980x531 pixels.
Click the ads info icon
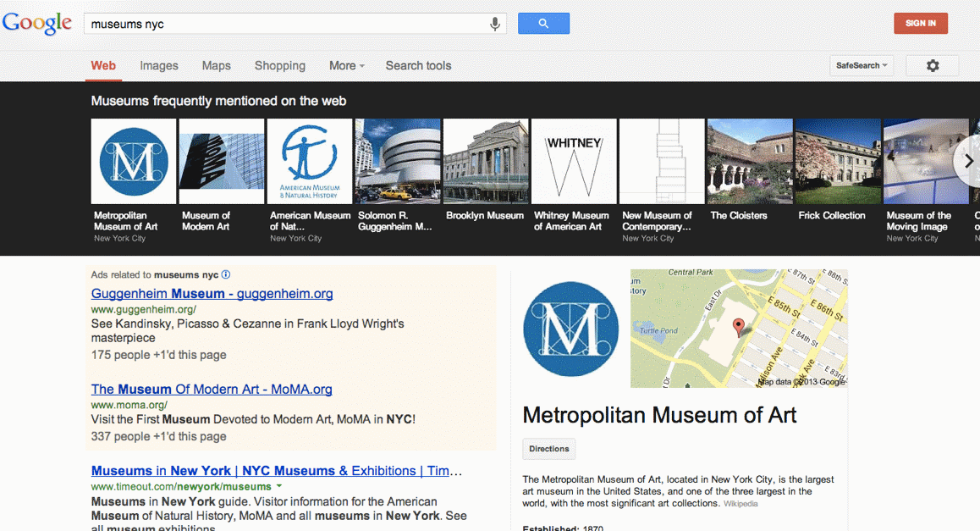pyautogui.click(x=226, y=274)
